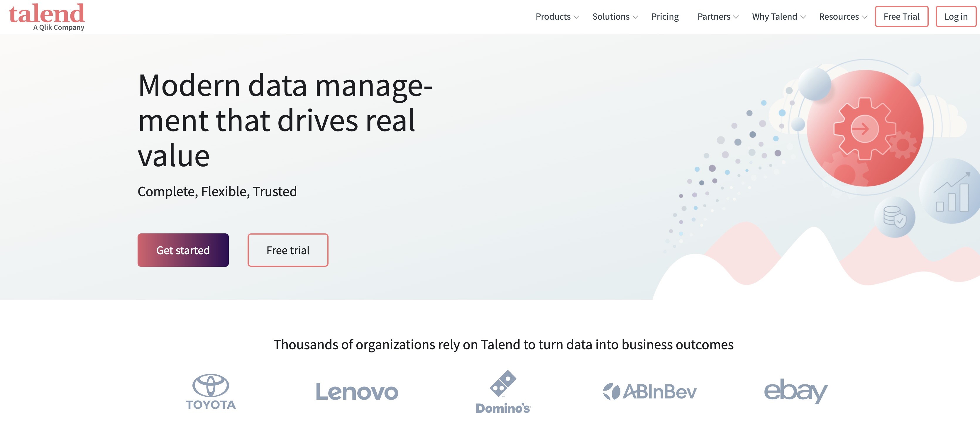This screenshot has height=441, width=980.
Task: Click the Domino's logo
Action: (x=503, y=392)
